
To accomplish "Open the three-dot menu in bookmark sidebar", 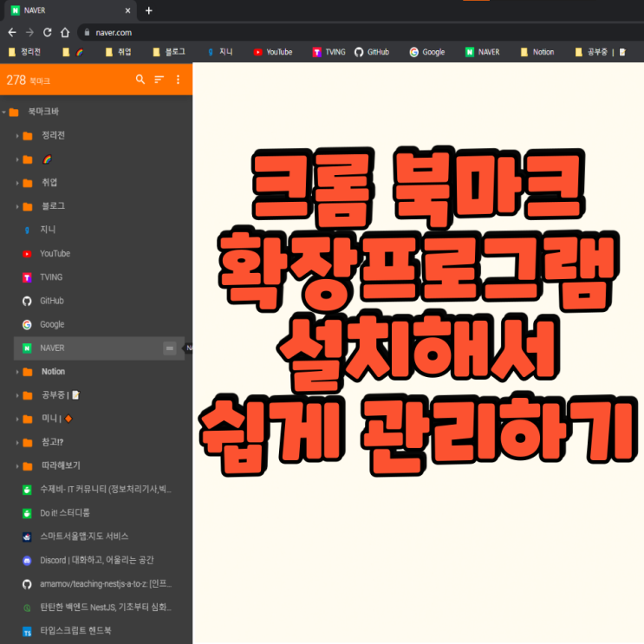I will (x=178, y=79).
